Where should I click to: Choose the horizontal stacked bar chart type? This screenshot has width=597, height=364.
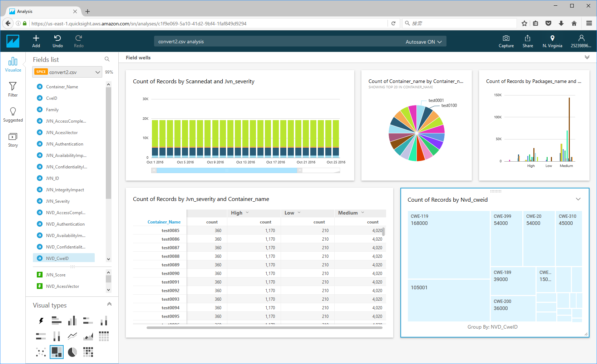(88, 321)
